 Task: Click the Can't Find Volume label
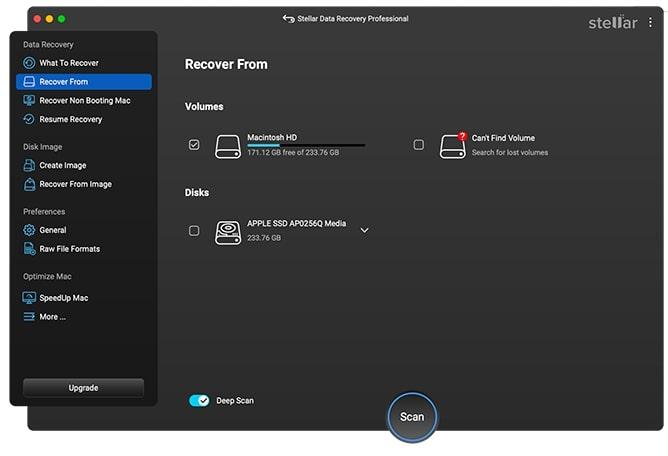[503, 138]
